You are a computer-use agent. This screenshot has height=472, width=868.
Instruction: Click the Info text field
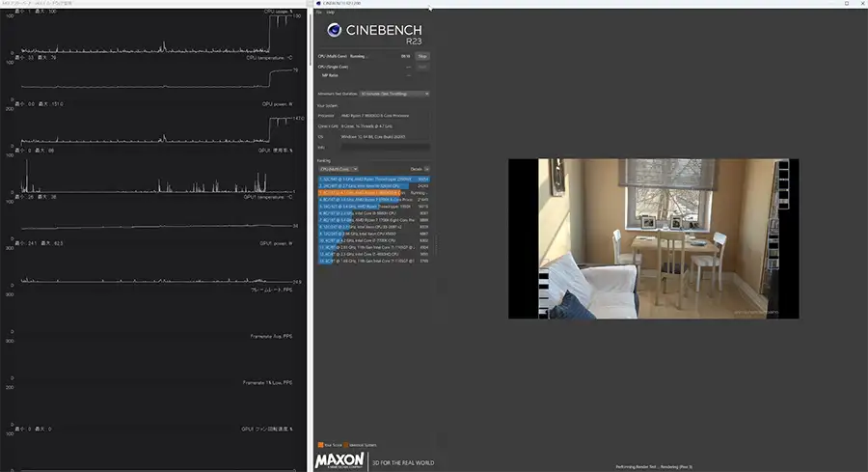[385, 148]
